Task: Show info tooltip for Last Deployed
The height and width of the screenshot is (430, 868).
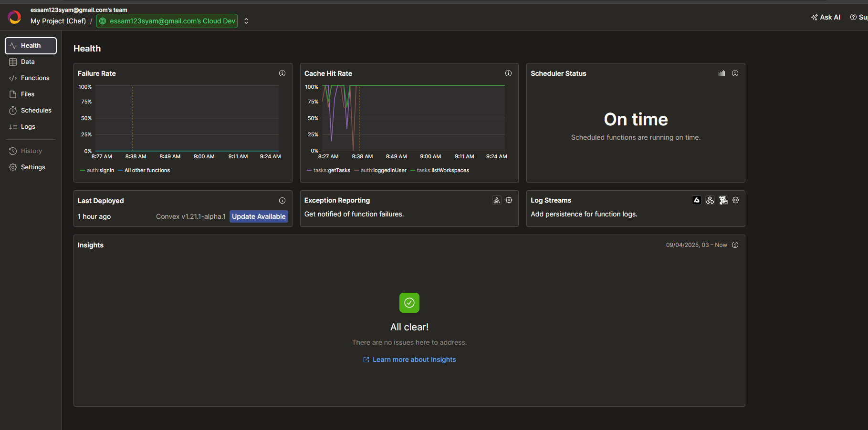Action: coord(282,201)
